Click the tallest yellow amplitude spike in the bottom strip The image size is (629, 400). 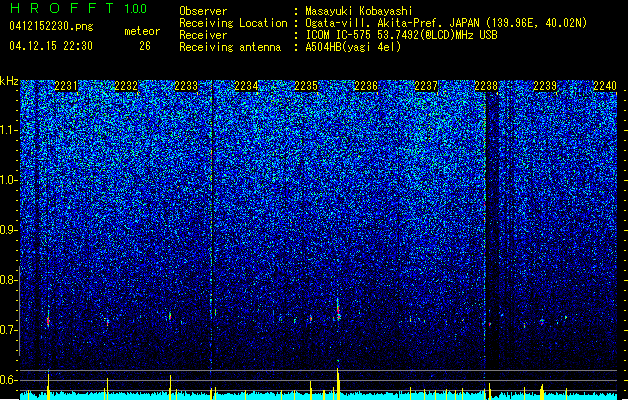338,383
